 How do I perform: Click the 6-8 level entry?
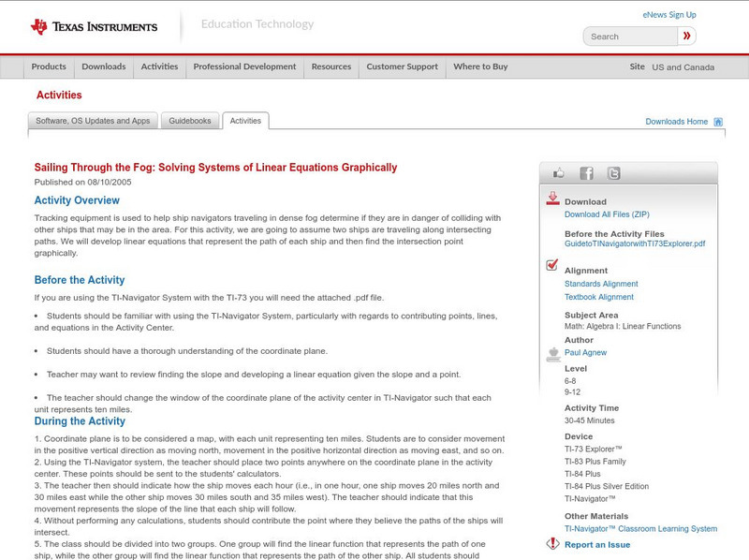point(570,381)
